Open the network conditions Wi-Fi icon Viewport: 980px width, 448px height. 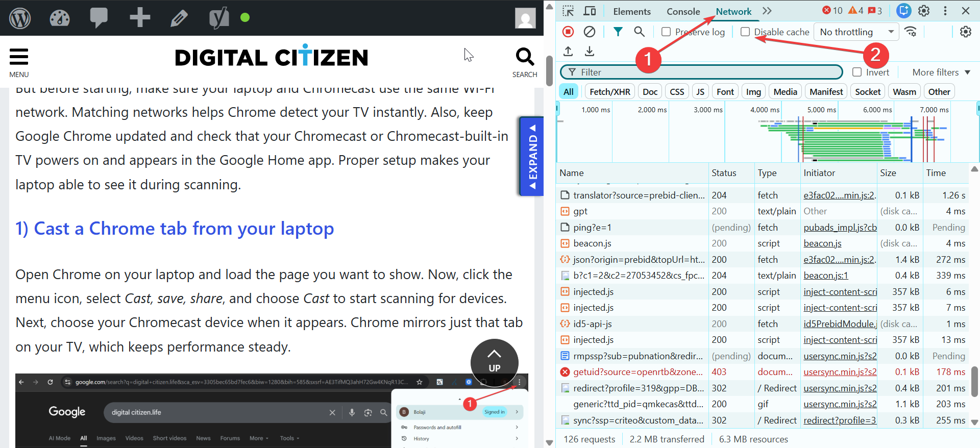tap(911, 32)
